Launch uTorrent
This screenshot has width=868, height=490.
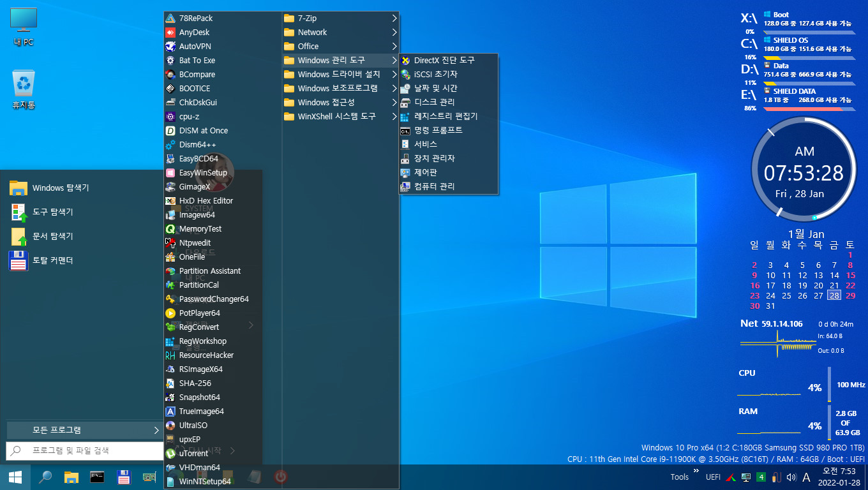[x=223, y=453]
